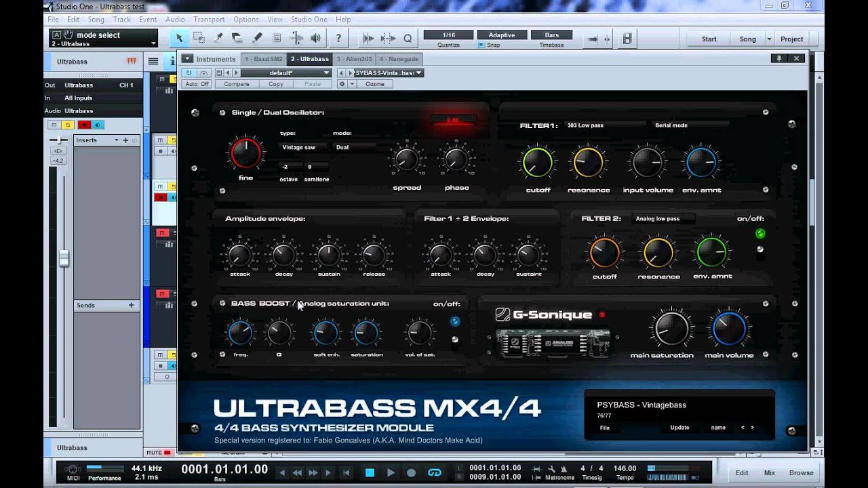
Task: Click the Play transport button
Action: coord(391,473)
